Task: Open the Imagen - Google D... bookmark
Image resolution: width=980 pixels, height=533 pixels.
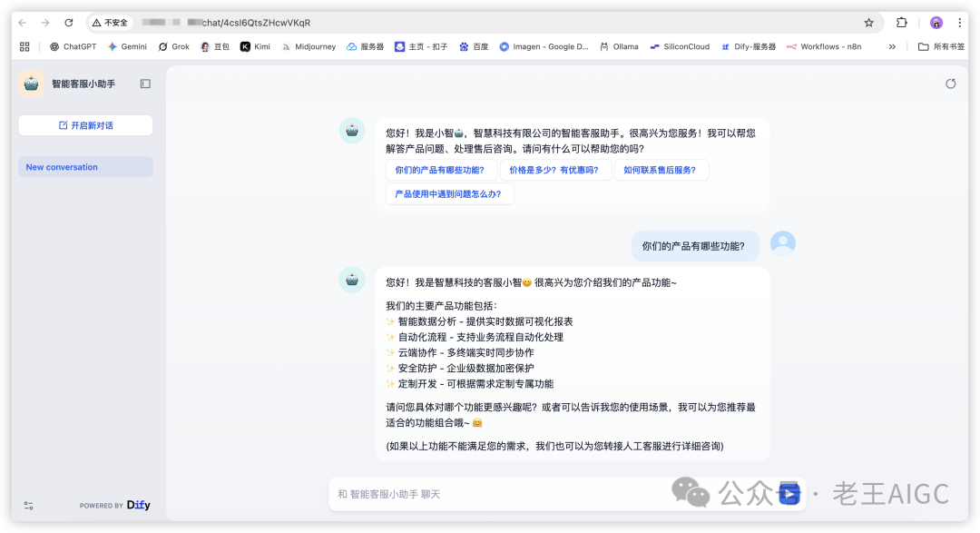Action: pos(544,46)
